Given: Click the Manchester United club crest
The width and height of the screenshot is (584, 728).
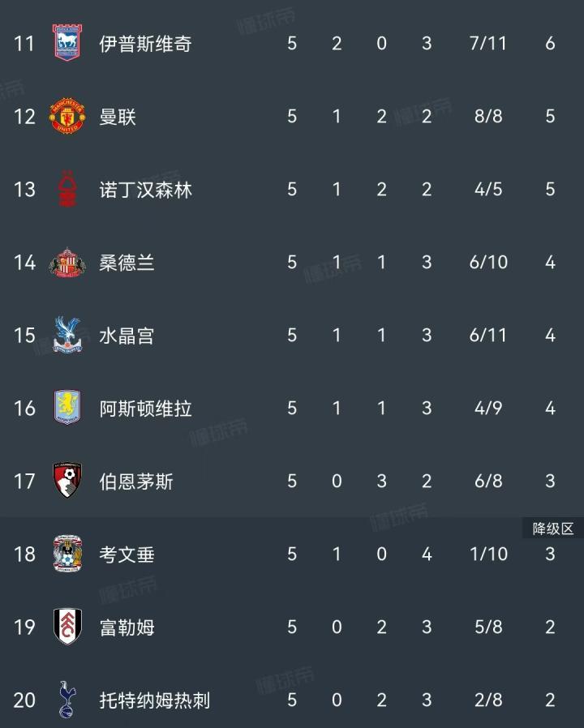Looking at the screenshot, I should point(67,116).
